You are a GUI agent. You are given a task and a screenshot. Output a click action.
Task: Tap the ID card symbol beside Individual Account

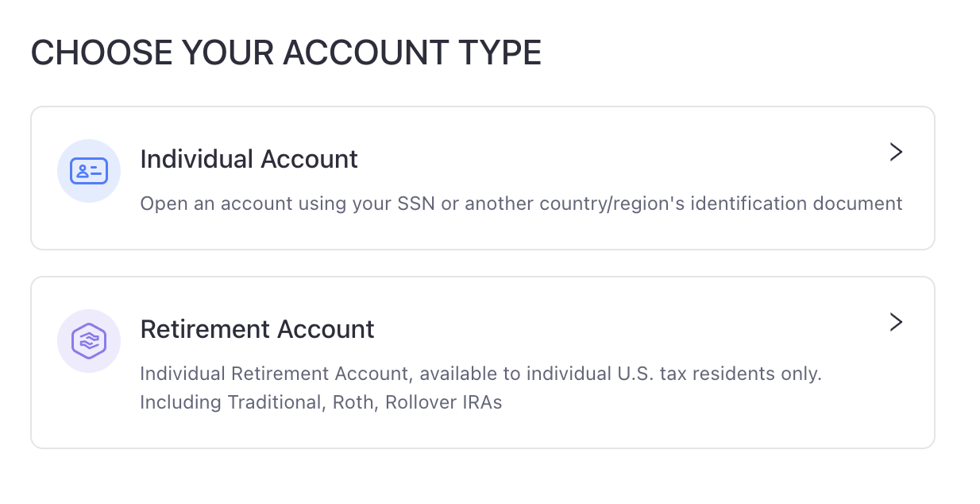(89, 170)
